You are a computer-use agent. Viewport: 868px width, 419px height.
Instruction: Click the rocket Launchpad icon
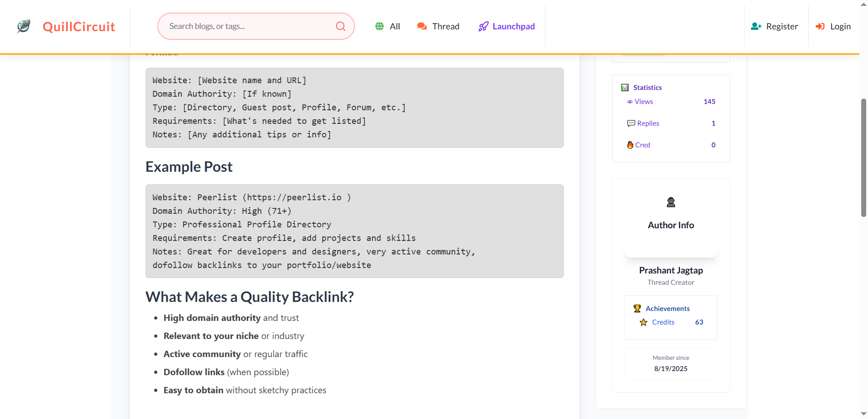483,26
